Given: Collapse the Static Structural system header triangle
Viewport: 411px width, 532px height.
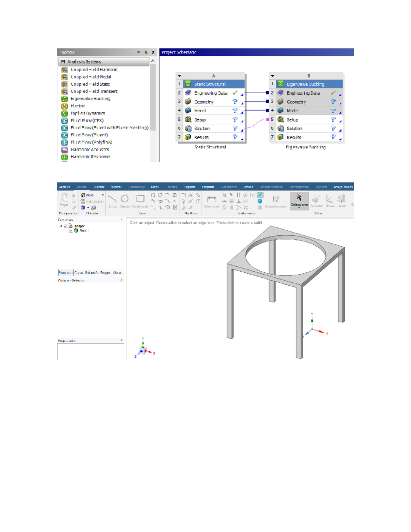Looking at the screenshot, I should pyautogui.click(x=179, y=75).
